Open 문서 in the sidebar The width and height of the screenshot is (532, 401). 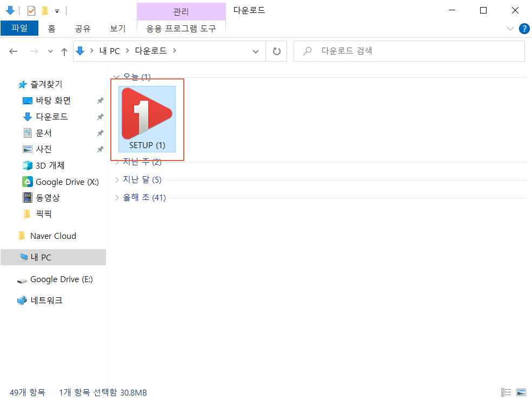(44, 133)
